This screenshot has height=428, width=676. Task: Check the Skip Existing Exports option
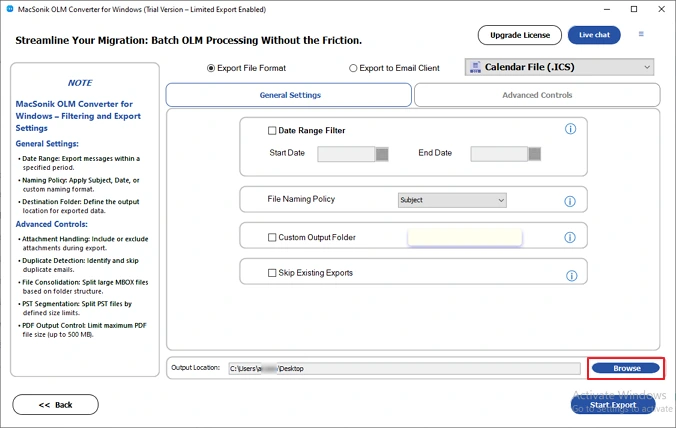[272, 273]
